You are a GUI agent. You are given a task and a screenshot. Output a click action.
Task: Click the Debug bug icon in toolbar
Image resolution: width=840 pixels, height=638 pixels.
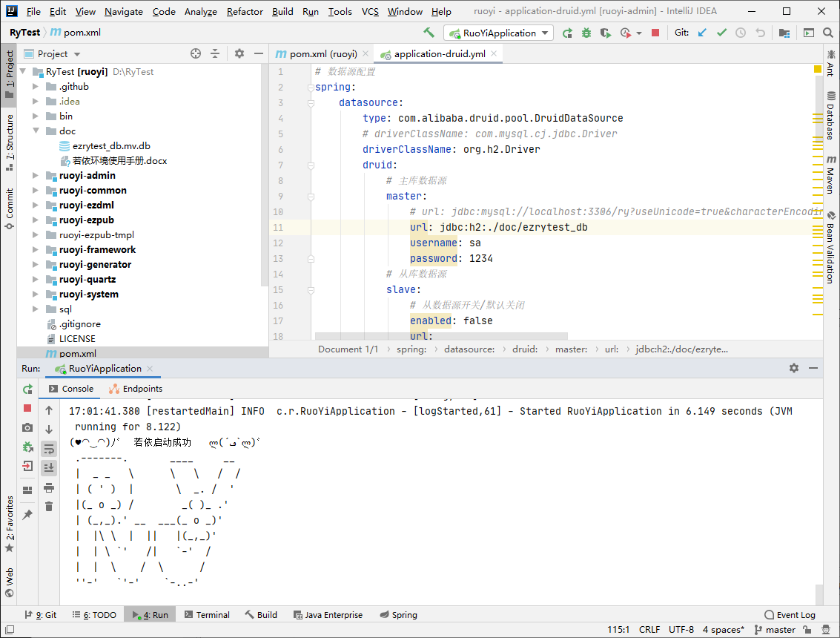pos(586,33)
